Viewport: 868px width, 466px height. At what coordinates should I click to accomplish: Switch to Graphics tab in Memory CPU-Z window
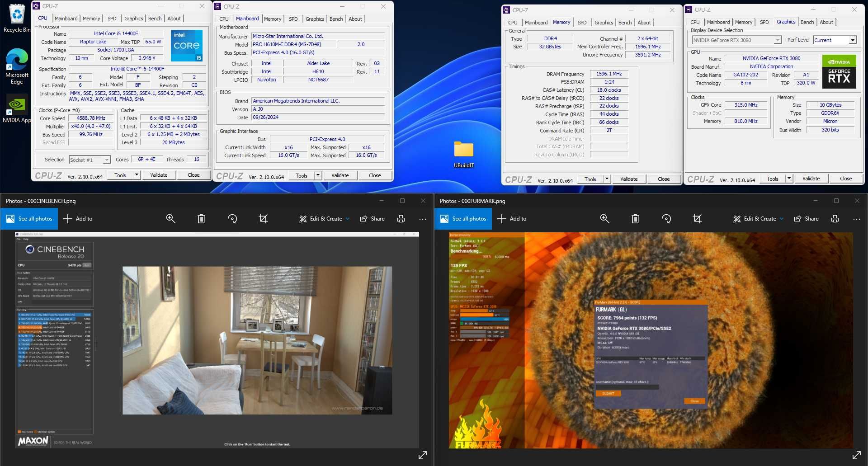pos(604,23)
